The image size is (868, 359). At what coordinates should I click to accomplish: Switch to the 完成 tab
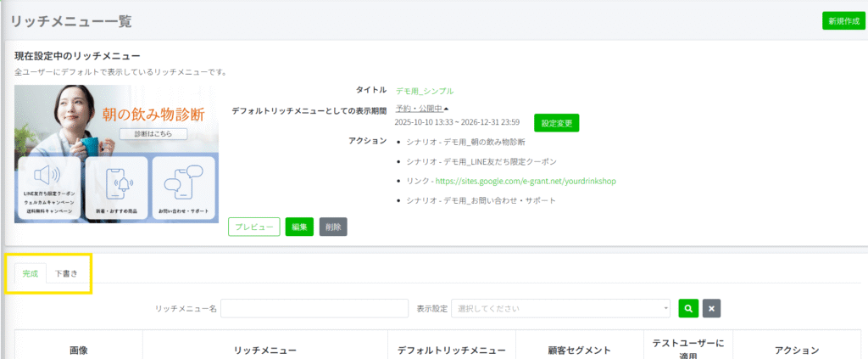tap(31, 273)
